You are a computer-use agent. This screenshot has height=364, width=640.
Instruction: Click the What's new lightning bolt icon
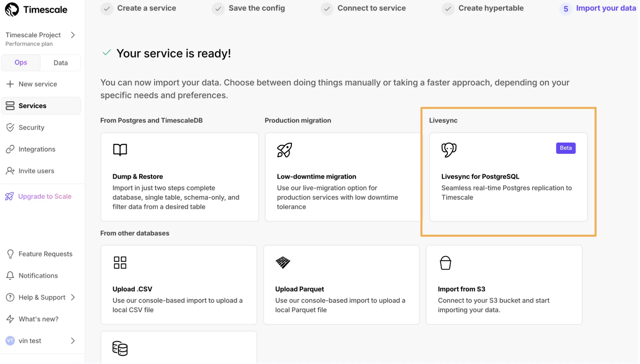point(10,319)
